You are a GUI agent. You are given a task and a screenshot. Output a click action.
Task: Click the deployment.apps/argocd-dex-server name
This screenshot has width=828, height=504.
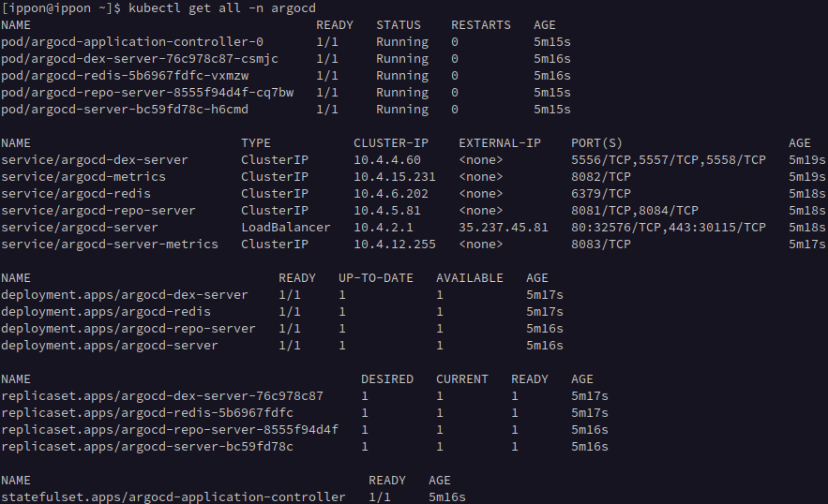tap(125, 295)
